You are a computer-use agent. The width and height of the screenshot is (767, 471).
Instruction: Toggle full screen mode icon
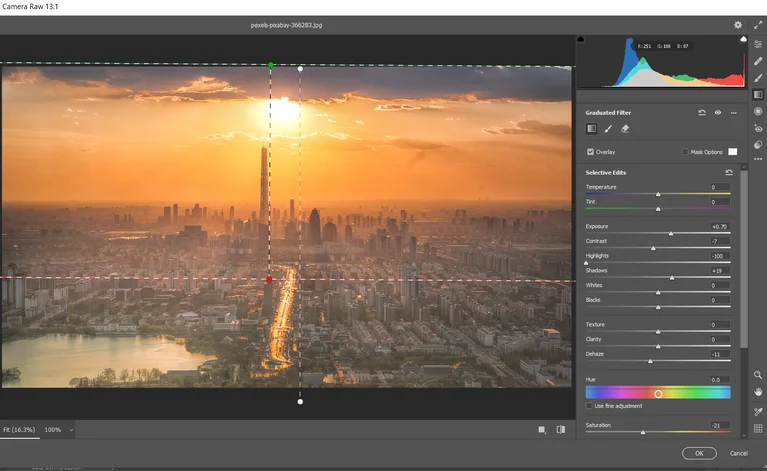pos(758,25)
